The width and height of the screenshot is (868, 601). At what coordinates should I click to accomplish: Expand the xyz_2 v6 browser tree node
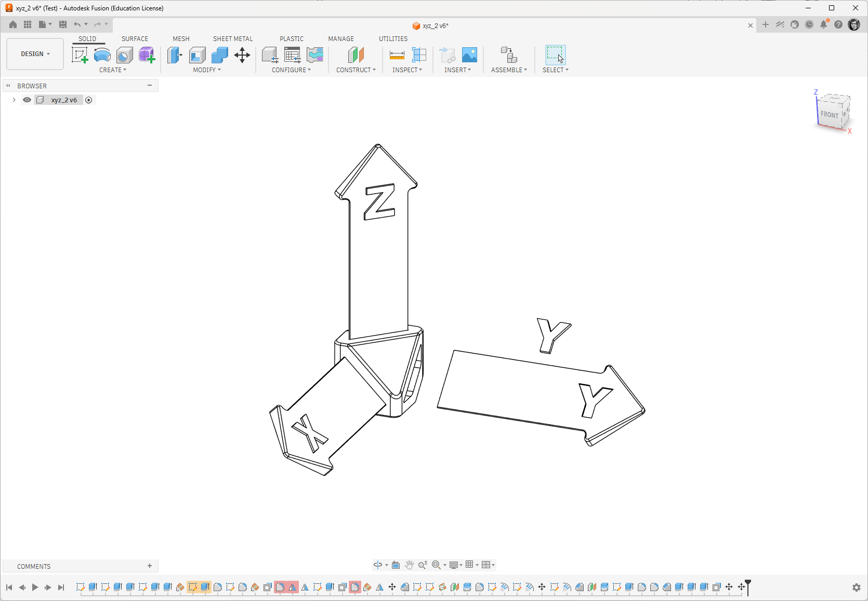point(14,100)
